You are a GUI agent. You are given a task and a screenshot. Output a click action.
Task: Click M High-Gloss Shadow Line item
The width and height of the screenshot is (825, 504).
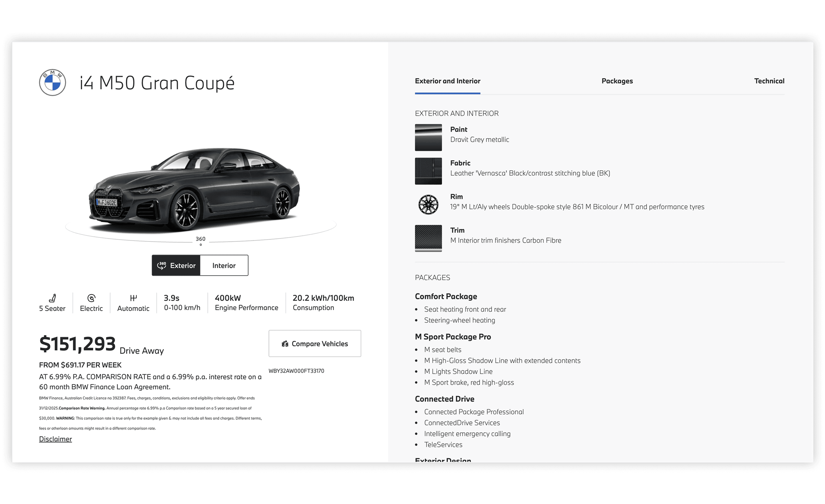click(502, 360)
